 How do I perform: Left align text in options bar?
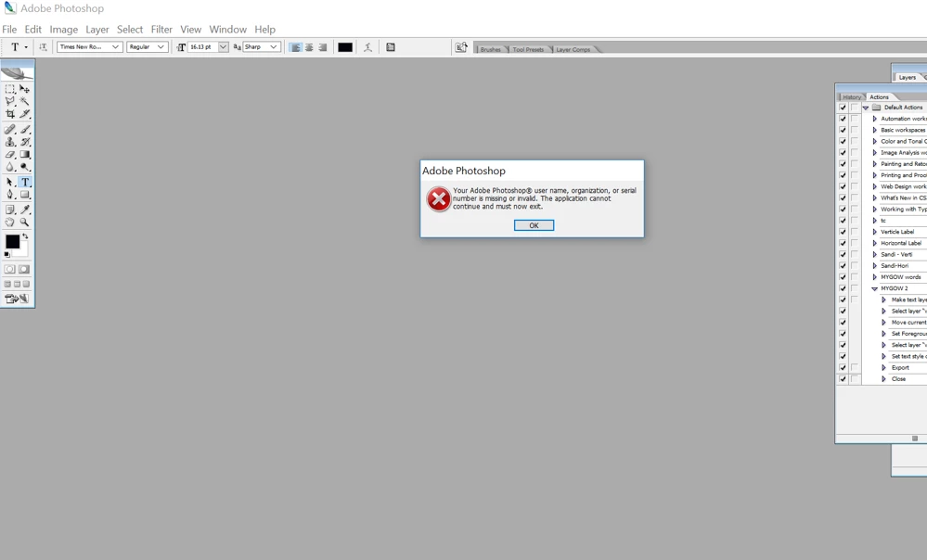pyautogui.click(x=296, y=47)
